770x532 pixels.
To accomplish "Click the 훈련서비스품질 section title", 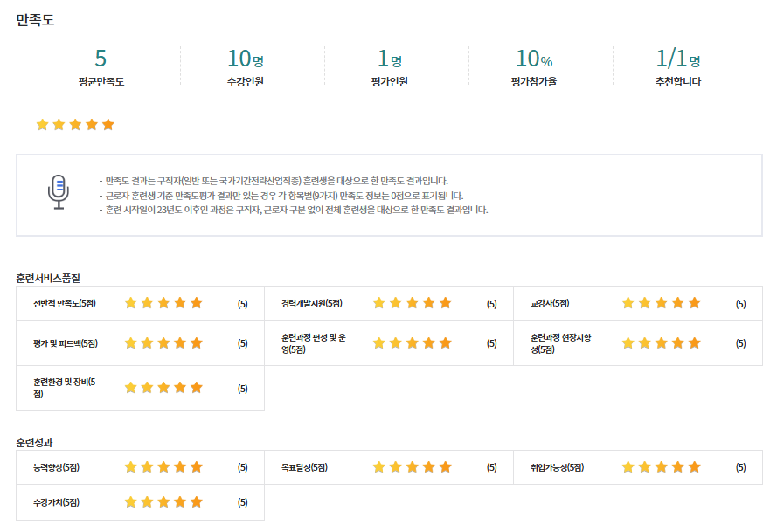I will click(48, 278).
